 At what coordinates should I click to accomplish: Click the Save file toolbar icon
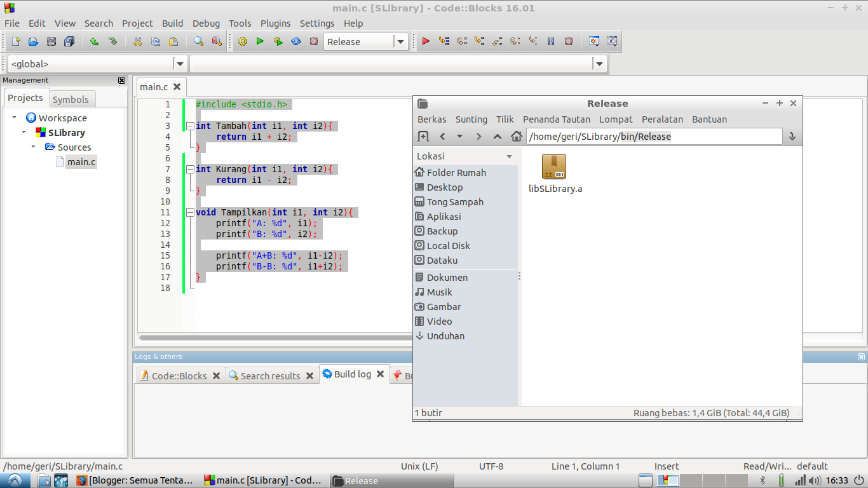51,41
